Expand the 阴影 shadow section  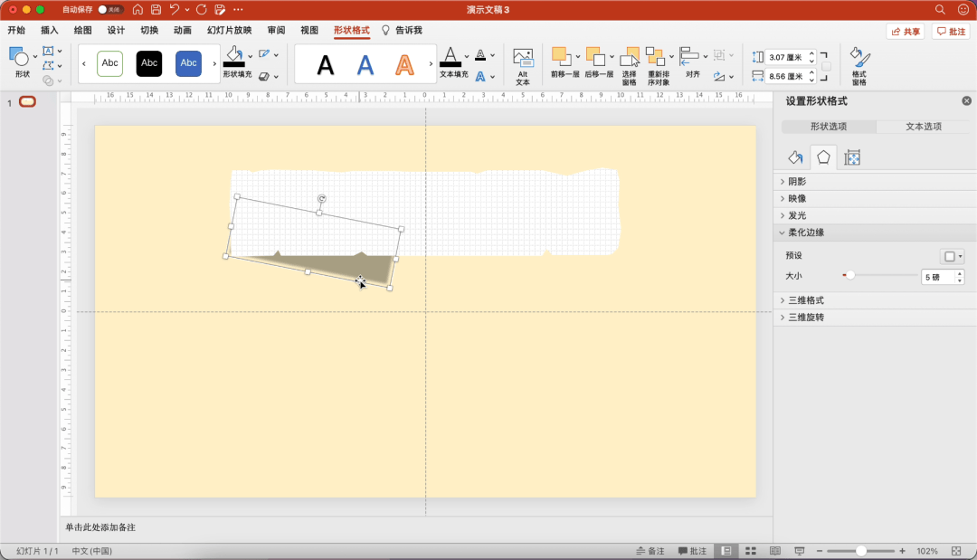pos(797,182)
